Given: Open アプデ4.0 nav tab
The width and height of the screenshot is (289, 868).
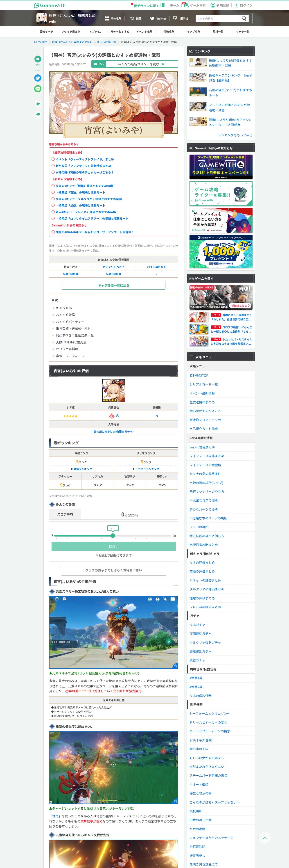Looking at the screenshot, I should 95,32.
